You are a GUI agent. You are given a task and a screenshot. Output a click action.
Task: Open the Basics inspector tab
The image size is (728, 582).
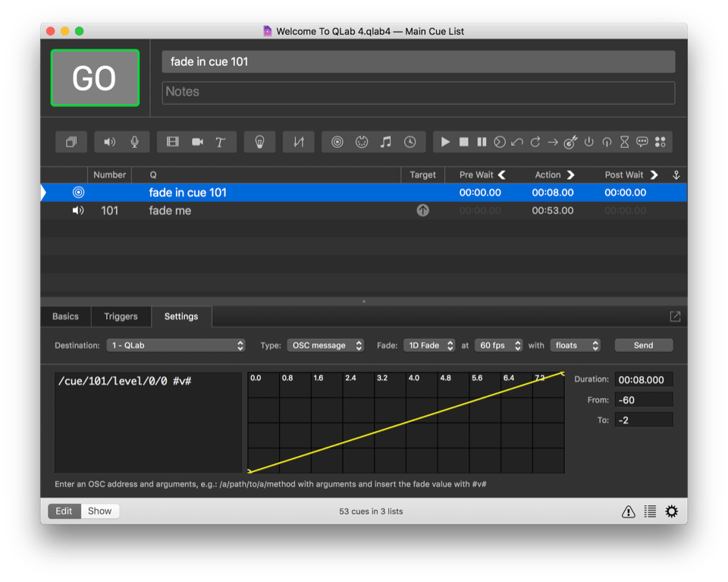point(65,316)
